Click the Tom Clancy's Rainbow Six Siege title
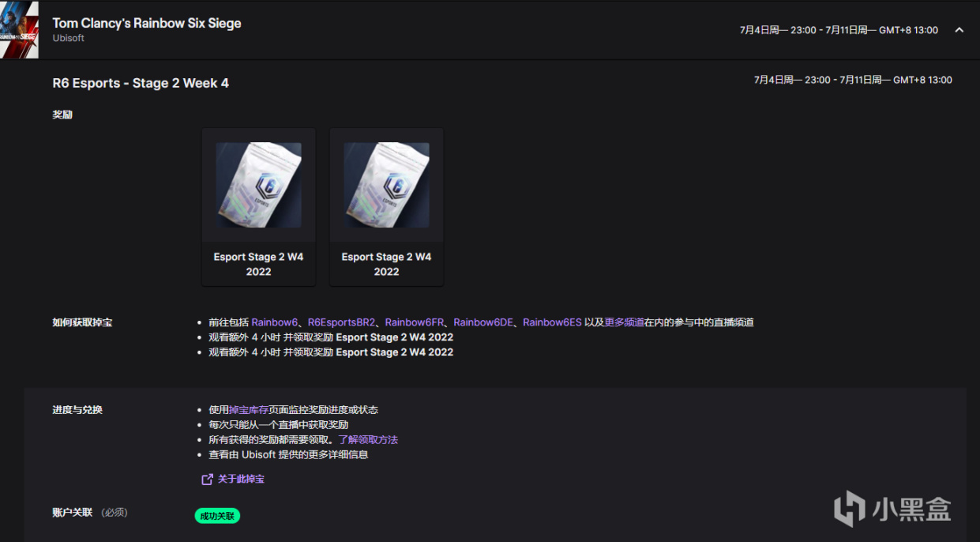This screenshot has height=542, width=980. tap(147, 23)
